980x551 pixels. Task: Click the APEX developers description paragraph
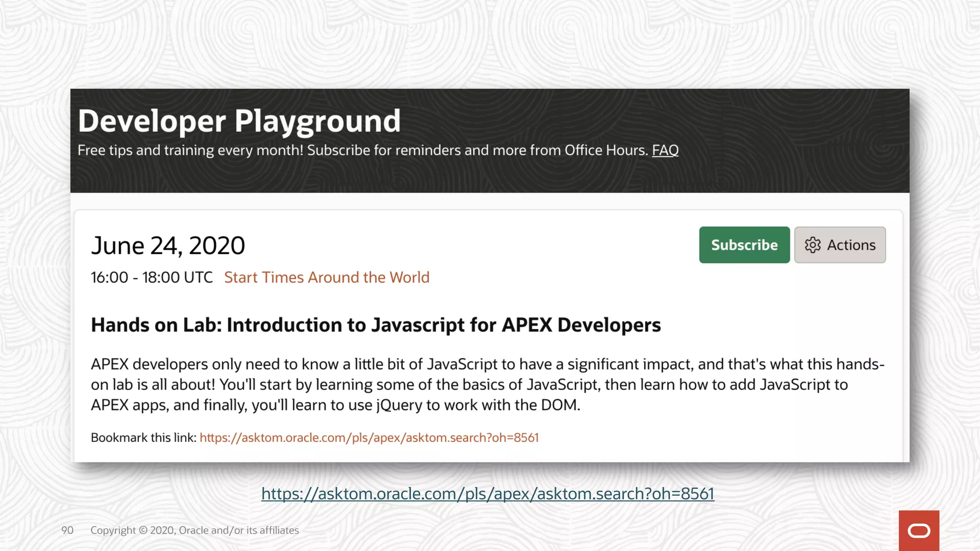[x=488, y=385]
